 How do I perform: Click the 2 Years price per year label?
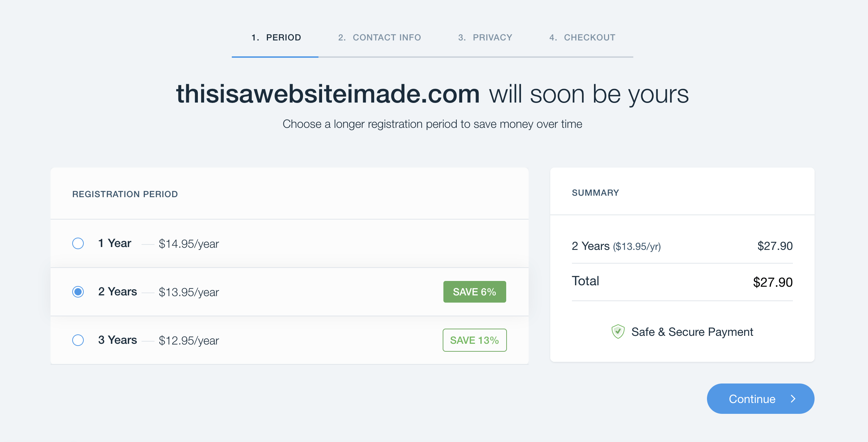click(189, 292)
